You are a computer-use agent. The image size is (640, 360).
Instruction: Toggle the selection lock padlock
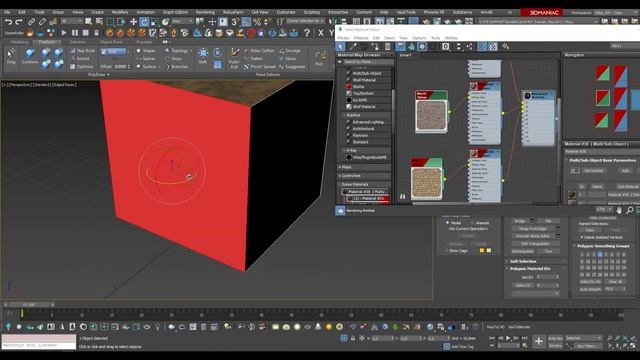353,338
